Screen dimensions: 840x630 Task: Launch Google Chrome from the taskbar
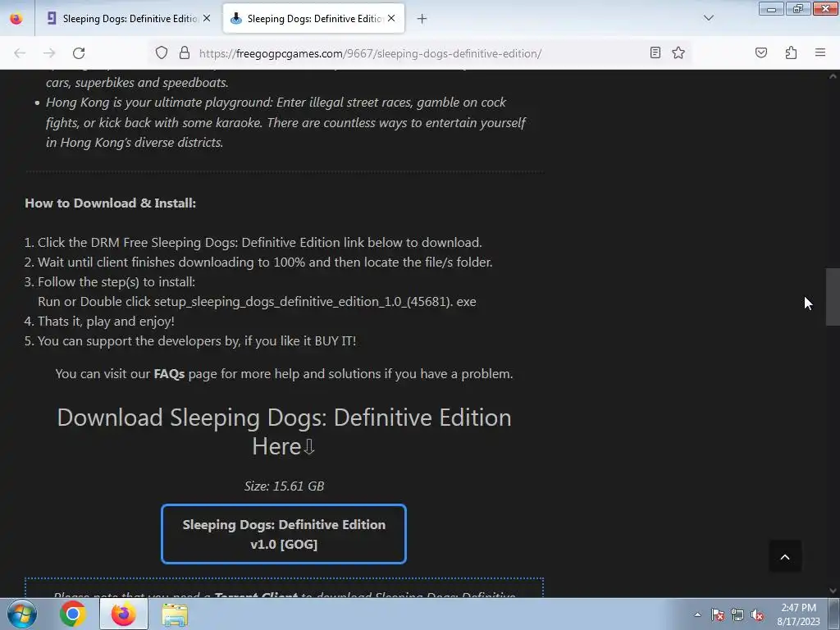click(x=73, y=614)
